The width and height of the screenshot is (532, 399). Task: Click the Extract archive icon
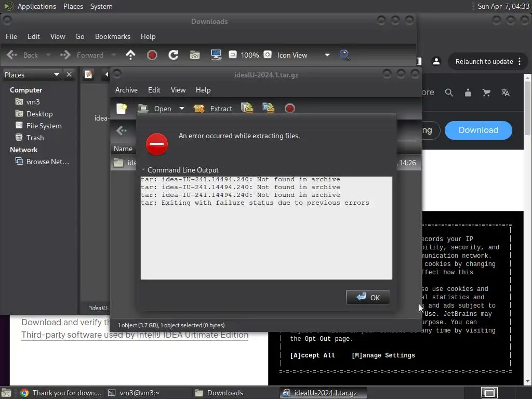[x=199, y=109]
